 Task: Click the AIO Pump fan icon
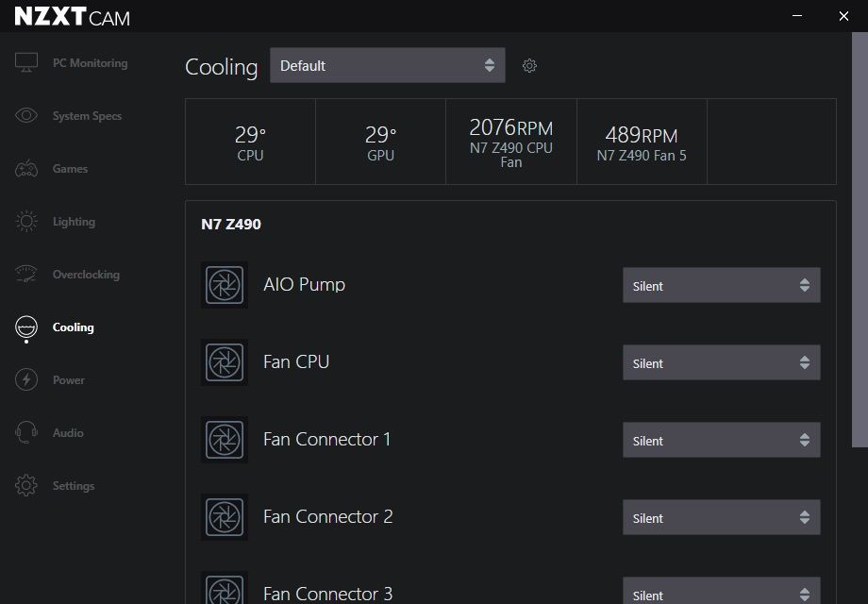225,285
